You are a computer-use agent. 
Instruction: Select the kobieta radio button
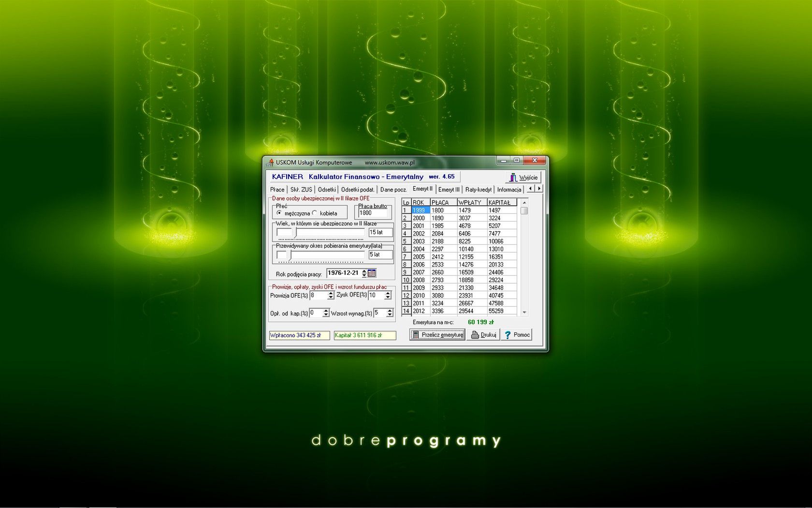[315, 213]
